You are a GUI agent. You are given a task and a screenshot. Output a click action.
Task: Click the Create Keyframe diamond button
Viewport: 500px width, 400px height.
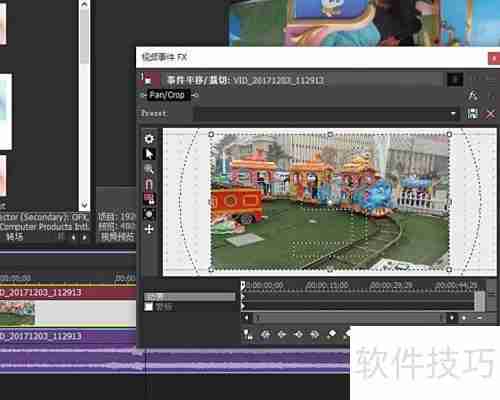click(x=332, y=334)
